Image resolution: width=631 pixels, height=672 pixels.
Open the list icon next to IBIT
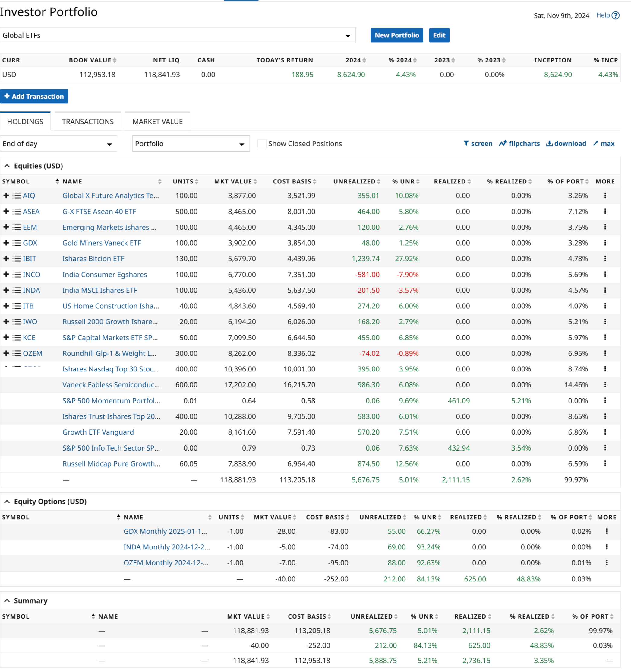pos(17,259)
